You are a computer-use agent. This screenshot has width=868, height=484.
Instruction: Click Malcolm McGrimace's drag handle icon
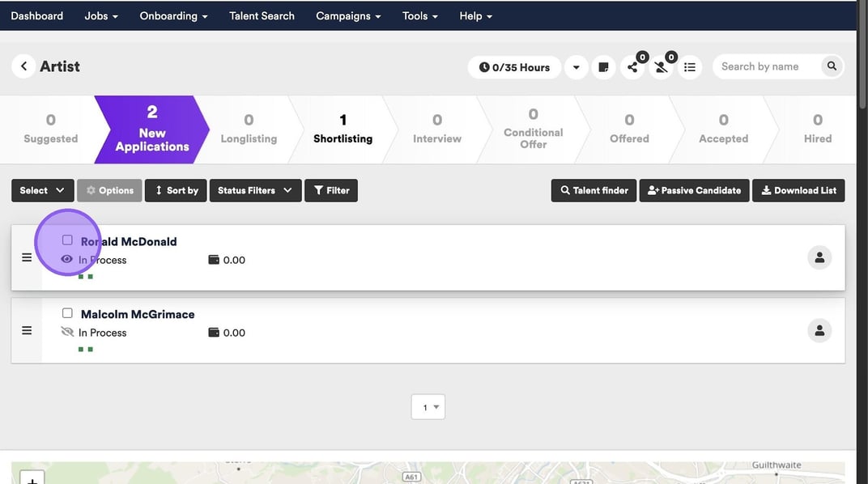coord(27,330)
